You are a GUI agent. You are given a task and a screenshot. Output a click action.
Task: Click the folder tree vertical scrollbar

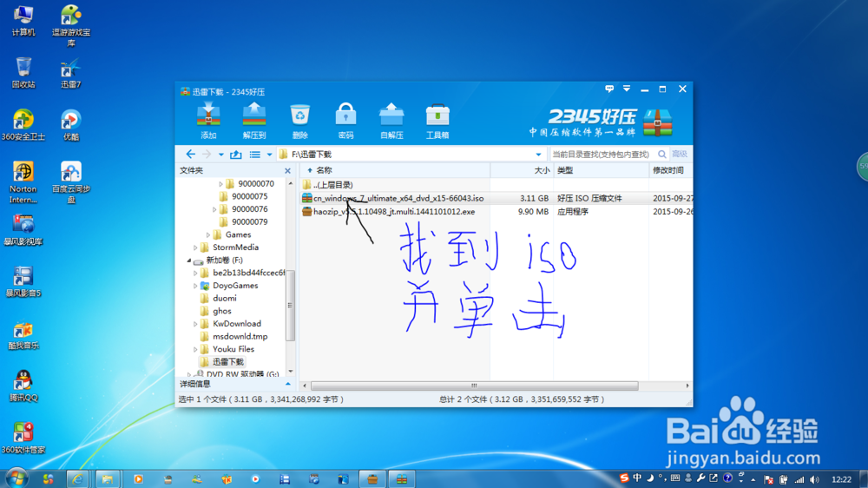(290, 306)
